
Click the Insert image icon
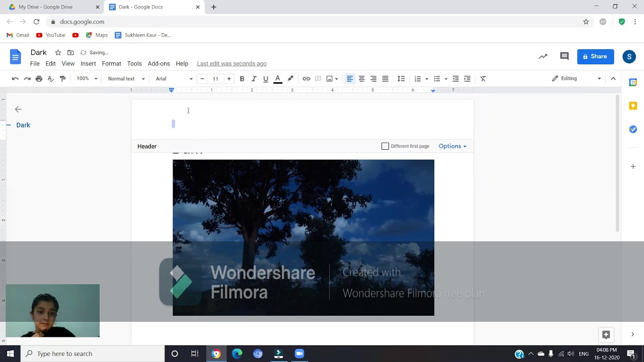pos(330,78)
